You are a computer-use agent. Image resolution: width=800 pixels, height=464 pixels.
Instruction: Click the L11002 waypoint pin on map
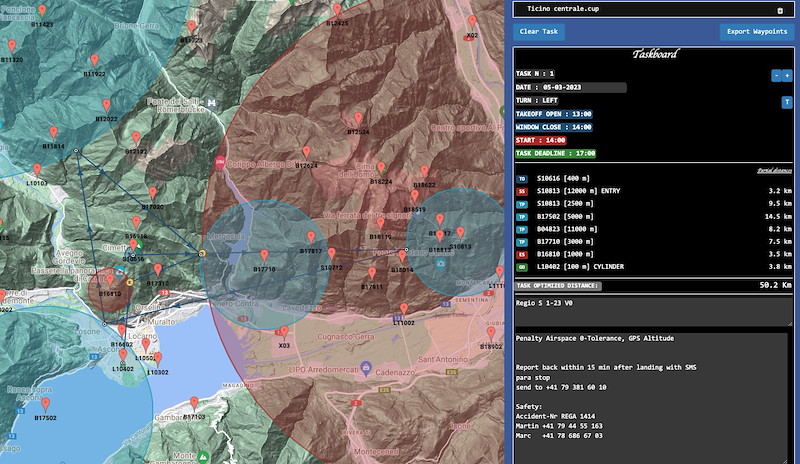coord(404,309)
